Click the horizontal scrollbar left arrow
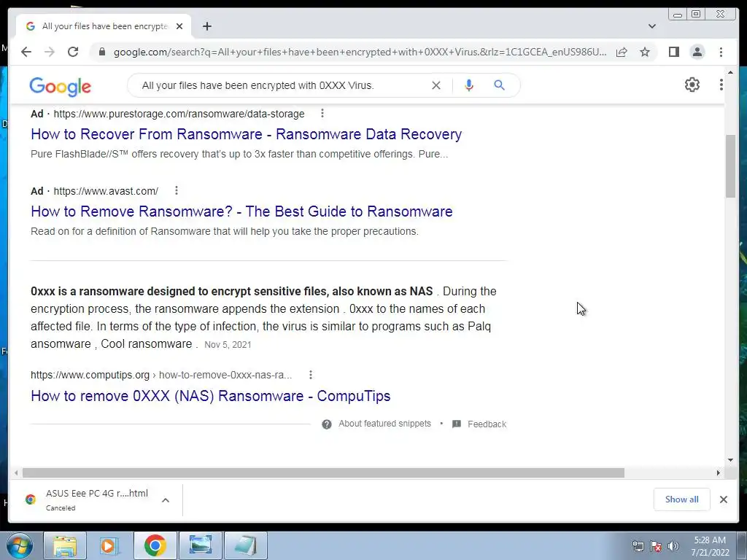 (x=16, y=472)
